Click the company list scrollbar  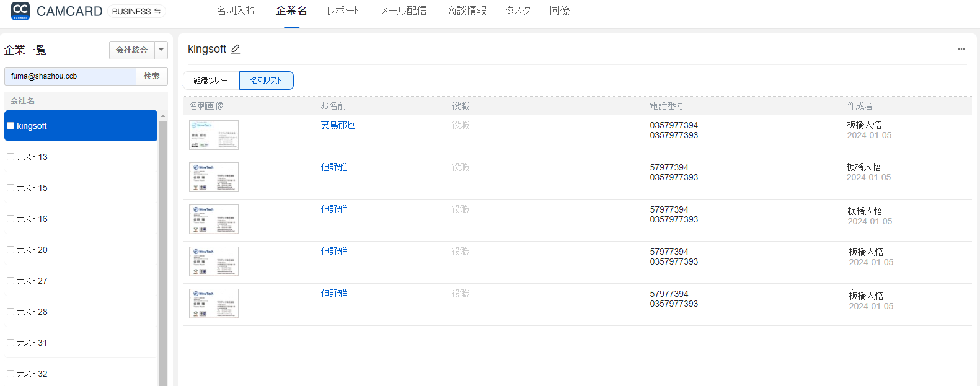coord(162,254)
